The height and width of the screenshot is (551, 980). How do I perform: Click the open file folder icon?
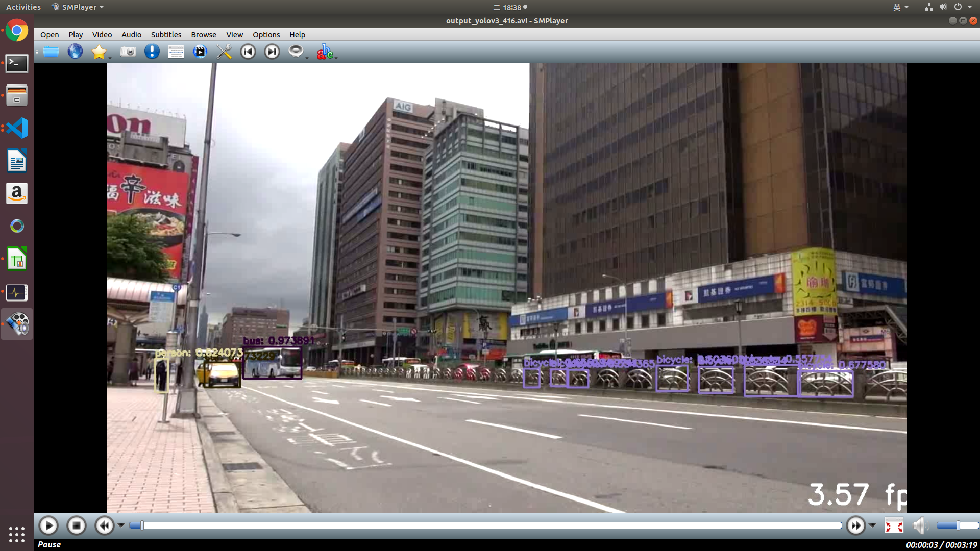click(x=51, y=52)
